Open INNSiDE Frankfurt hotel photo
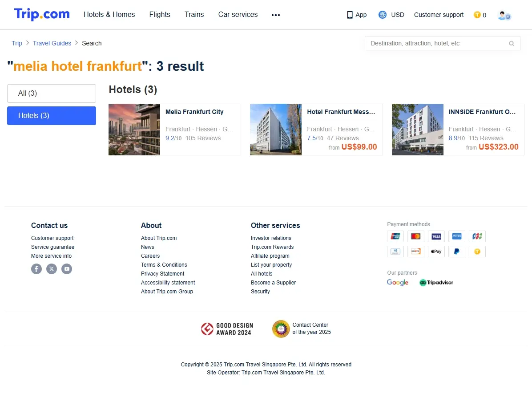The image size is (532, 410). pos(418,130)
